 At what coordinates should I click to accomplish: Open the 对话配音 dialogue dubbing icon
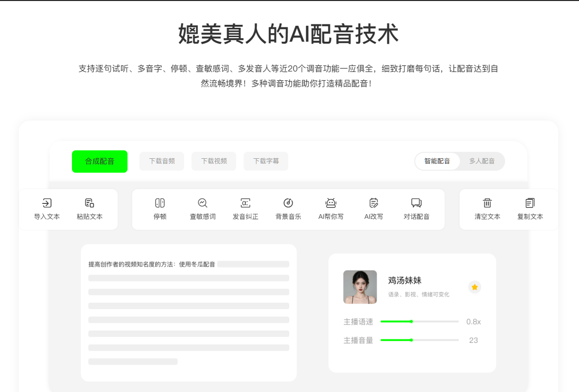[x=416, y=203]
